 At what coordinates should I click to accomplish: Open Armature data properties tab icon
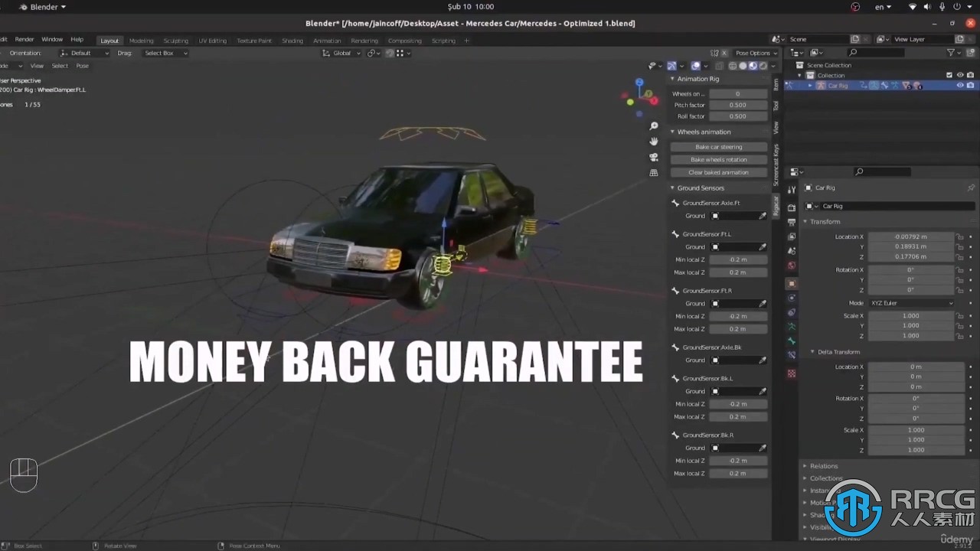point(792,327)
